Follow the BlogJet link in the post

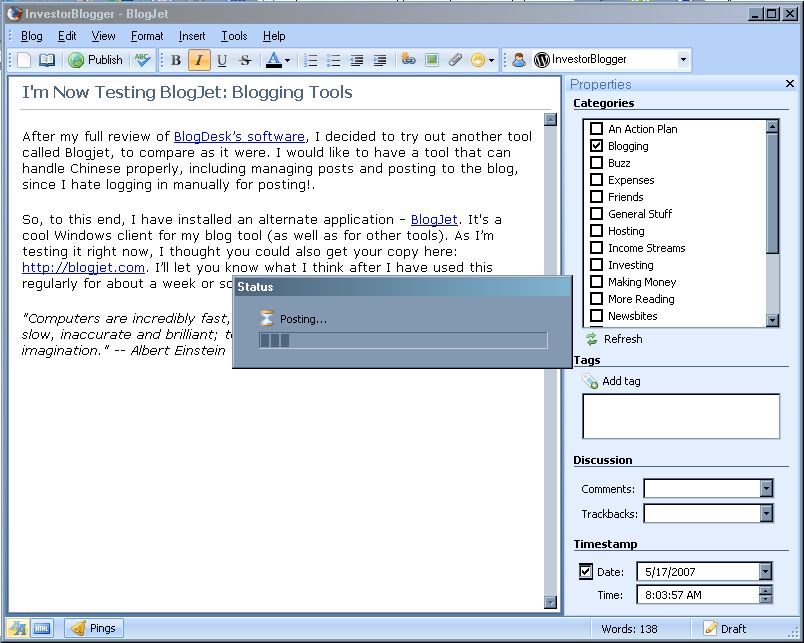coord(434,220)
